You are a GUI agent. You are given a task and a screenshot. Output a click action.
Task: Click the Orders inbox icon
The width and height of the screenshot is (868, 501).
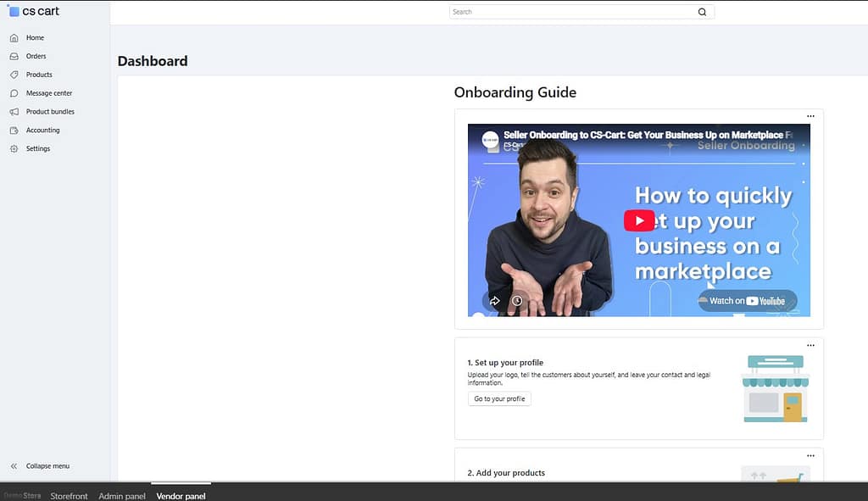[x=14, y=56]
